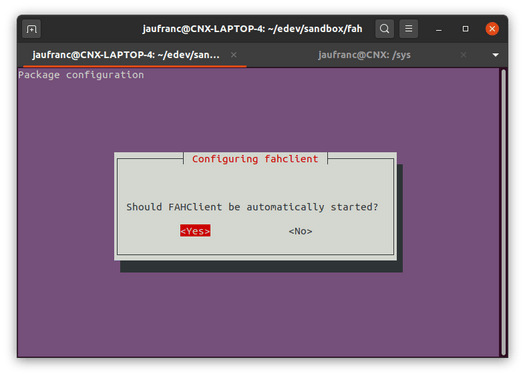
Task: Click the "Should FAHClient be automatically started?" text
Action: tap(252, 207)
